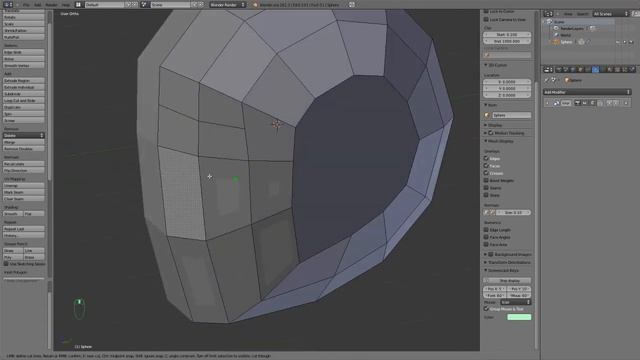Click Extrude Region in tool shelf
The image size is (640, 360).
(x=24, y=81)
